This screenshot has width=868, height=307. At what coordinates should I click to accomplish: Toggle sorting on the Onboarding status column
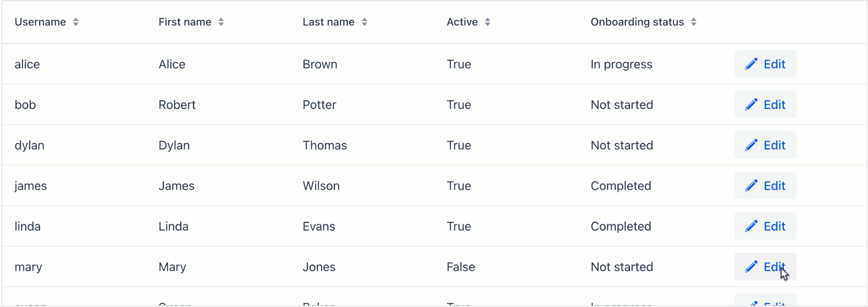694,21
